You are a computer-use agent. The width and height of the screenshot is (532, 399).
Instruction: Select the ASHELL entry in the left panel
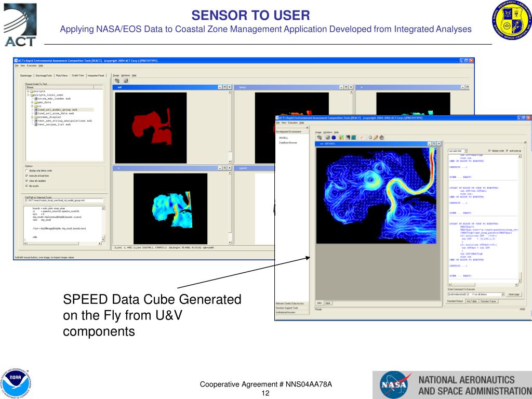tap(284, 138)
